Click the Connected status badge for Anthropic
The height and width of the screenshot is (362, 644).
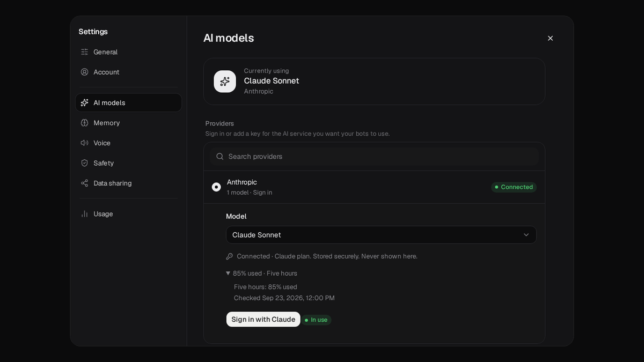514,187
